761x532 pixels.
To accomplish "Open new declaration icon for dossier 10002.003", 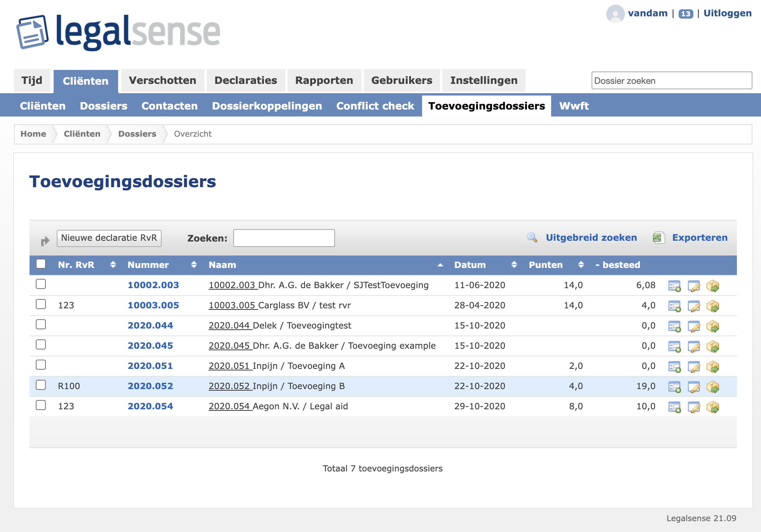I will point(675,286).
